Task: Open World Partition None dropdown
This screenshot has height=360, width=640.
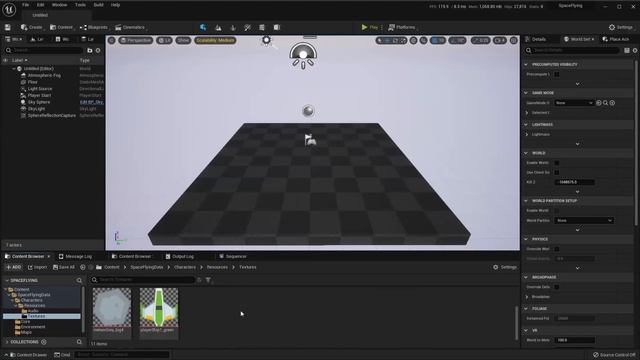Action: click(584, 220)
